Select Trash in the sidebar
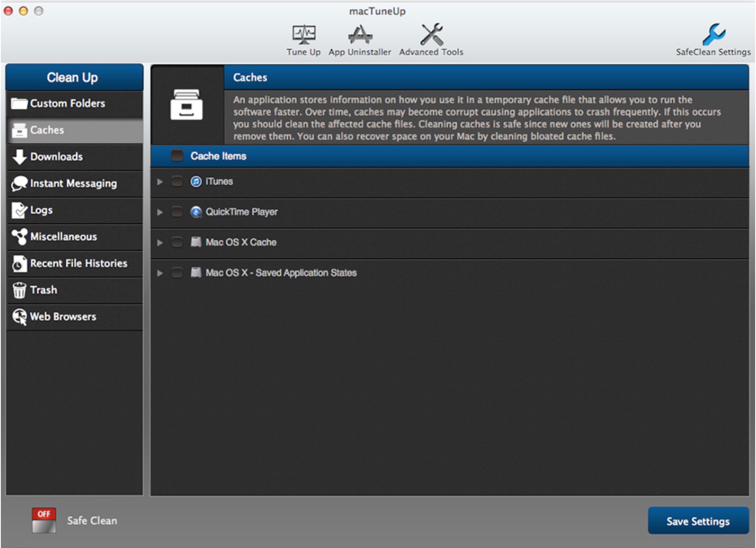756x548 pixels. (x=75, y=290)
